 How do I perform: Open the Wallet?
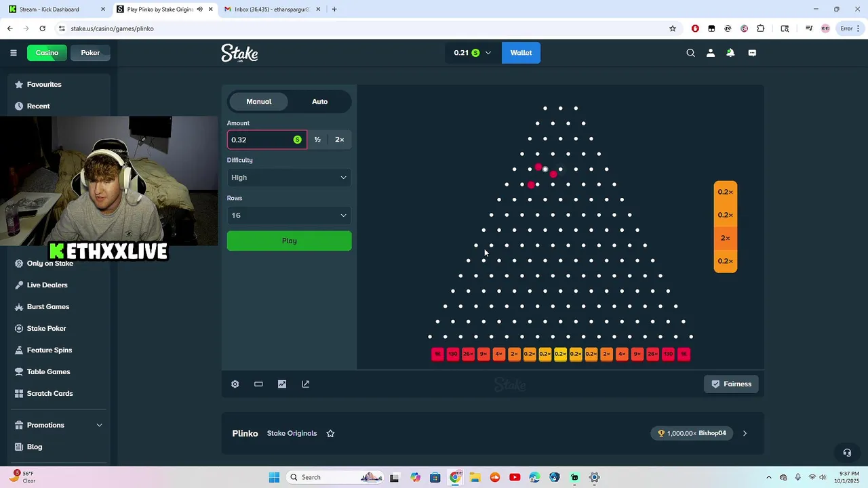(521, 53)
